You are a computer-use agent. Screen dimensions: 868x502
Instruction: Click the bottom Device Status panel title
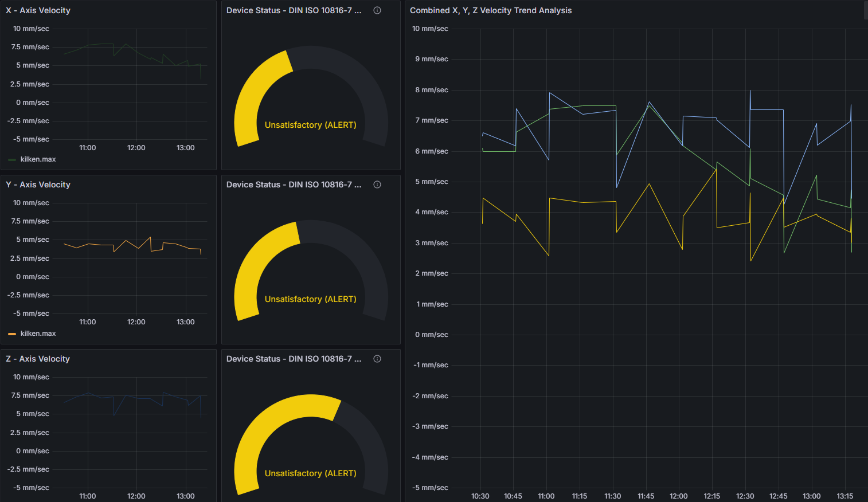pyautogui.click(x=294, y=359)
